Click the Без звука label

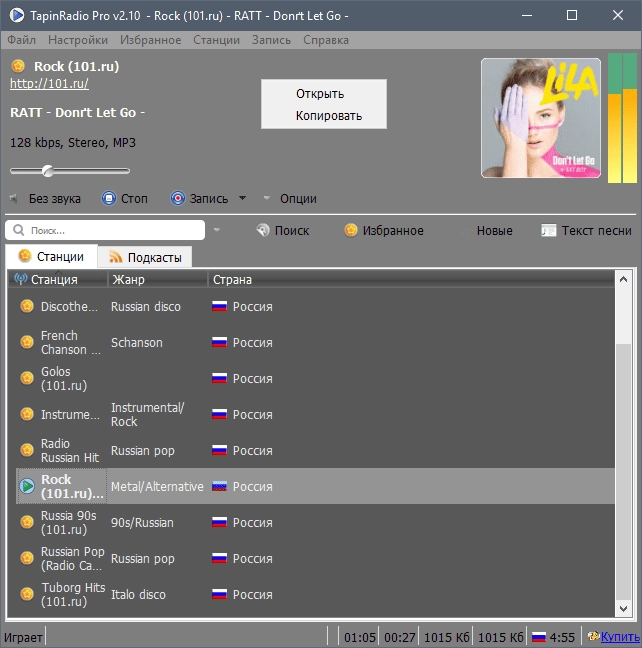click(55, 198)
